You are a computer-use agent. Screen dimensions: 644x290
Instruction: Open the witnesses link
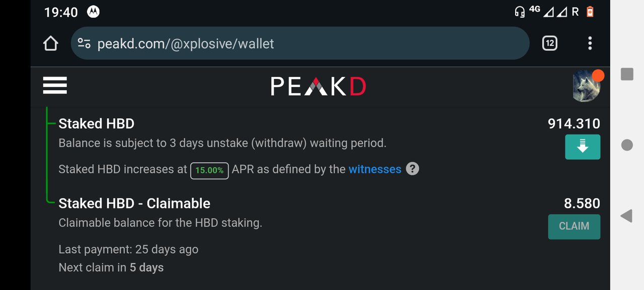click(375, 170)
